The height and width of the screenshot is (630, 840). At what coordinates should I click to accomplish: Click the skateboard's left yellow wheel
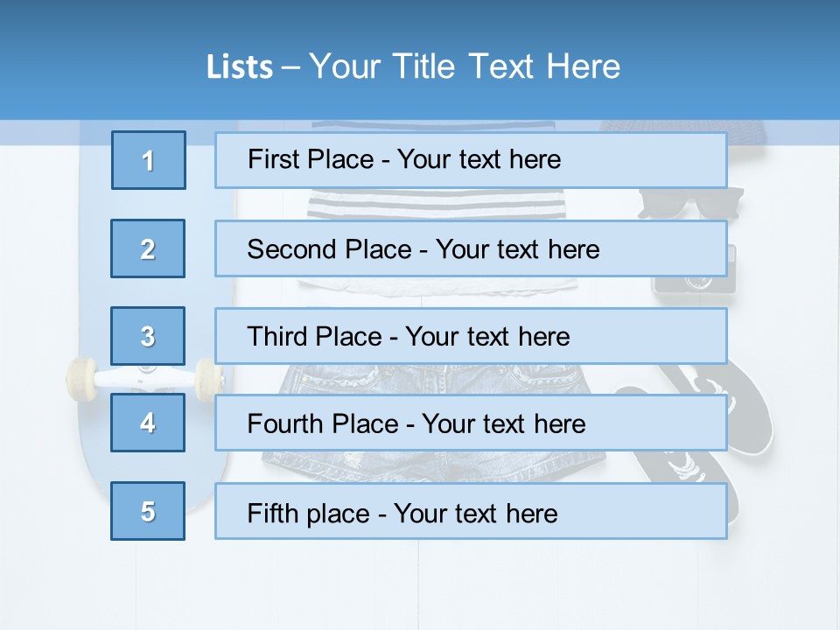click(80, 378)
